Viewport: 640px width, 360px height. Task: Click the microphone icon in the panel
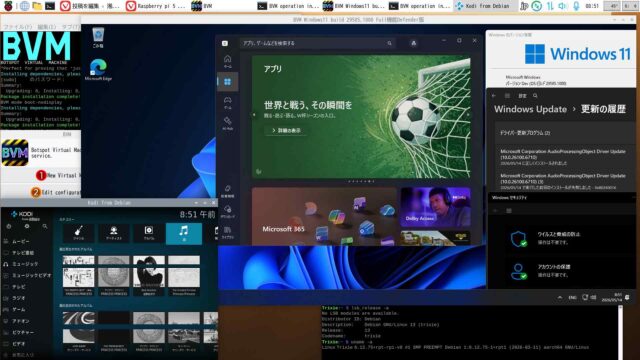576,6
